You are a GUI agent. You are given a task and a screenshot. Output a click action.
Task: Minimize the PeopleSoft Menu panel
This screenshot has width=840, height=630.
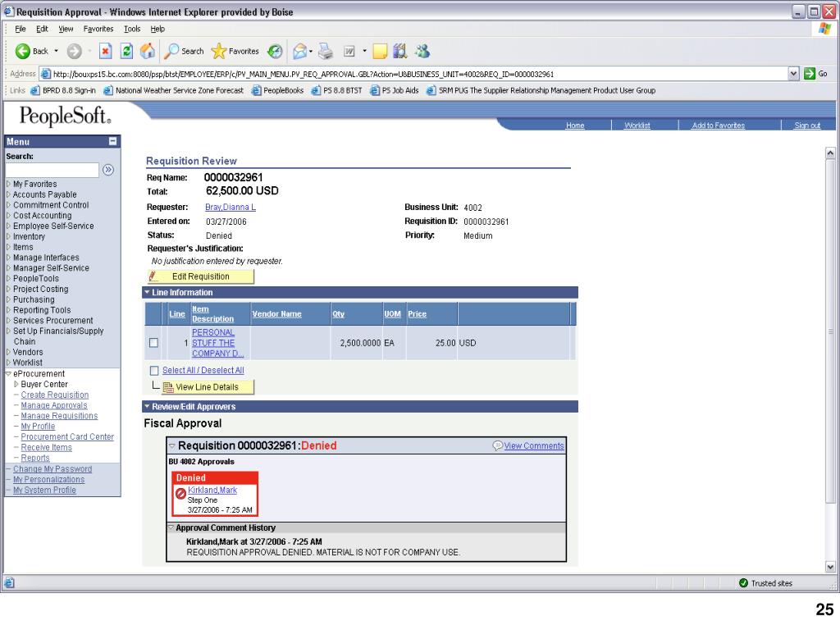tap(112, 141)
